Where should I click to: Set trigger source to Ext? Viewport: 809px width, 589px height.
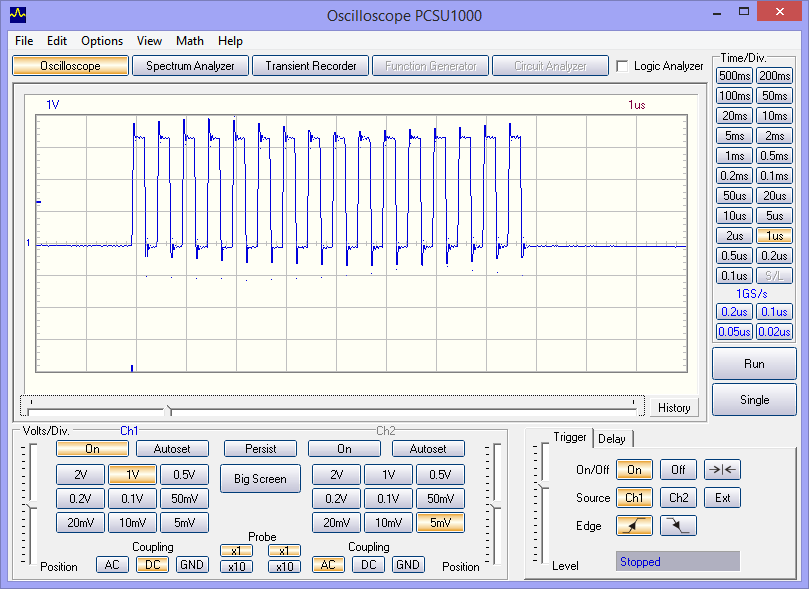(722, 498)
